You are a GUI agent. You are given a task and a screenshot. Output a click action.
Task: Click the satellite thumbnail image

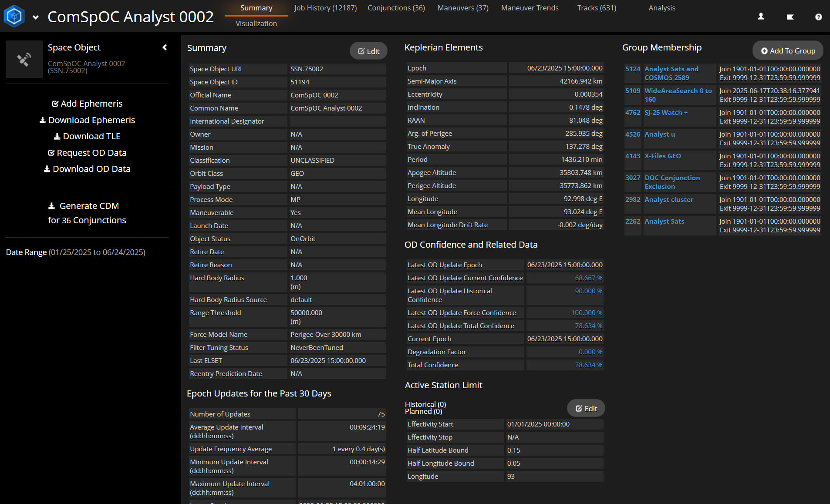click(24, 59)
